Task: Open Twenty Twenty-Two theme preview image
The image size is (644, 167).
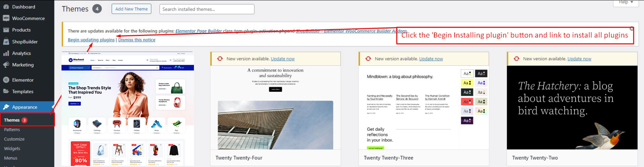Action: click(x=572, y=107)
